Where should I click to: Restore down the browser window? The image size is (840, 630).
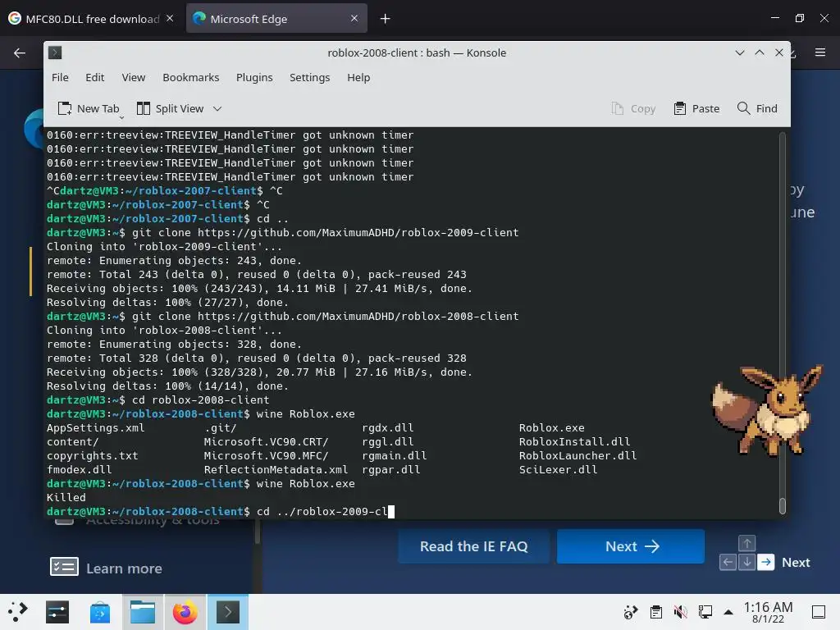point(800,18)
